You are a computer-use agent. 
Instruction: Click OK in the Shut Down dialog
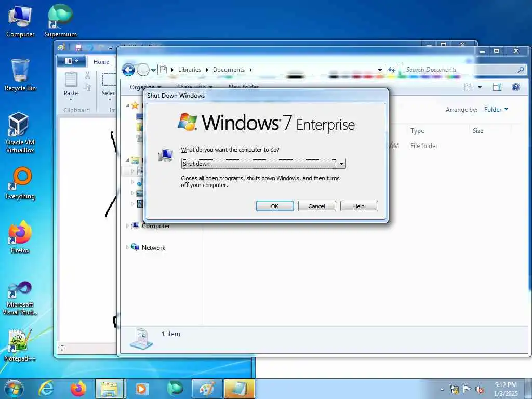pos(275,206)
